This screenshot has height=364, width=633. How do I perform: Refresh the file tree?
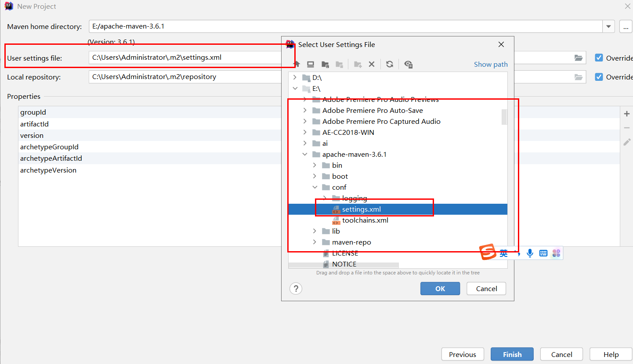pyautogui.click(x=390, y=64)
